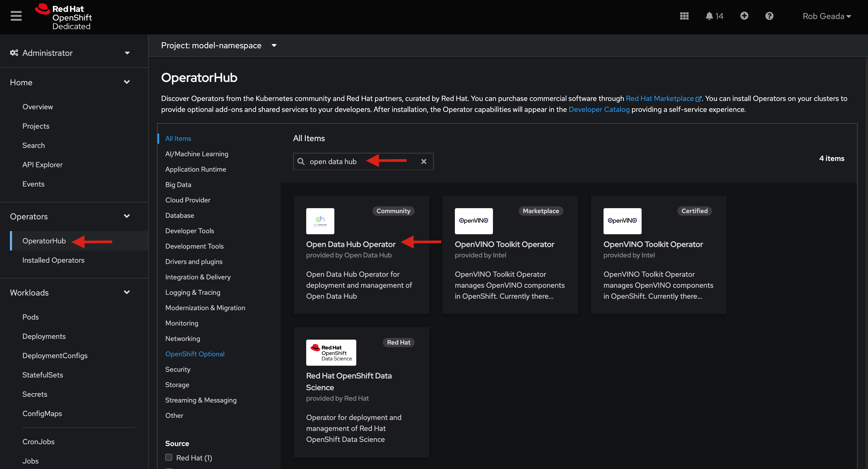Image resolution: width=868 pixels, height=469 pixels.
Task: Clear the search text with X icon
Action: tap(424, 161)
